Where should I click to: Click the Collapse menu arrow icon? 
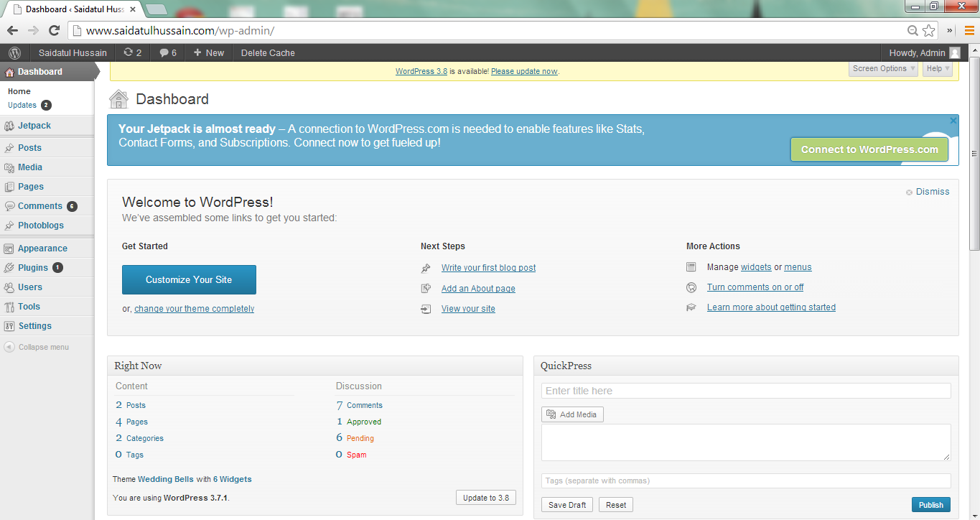pos(9,347)
